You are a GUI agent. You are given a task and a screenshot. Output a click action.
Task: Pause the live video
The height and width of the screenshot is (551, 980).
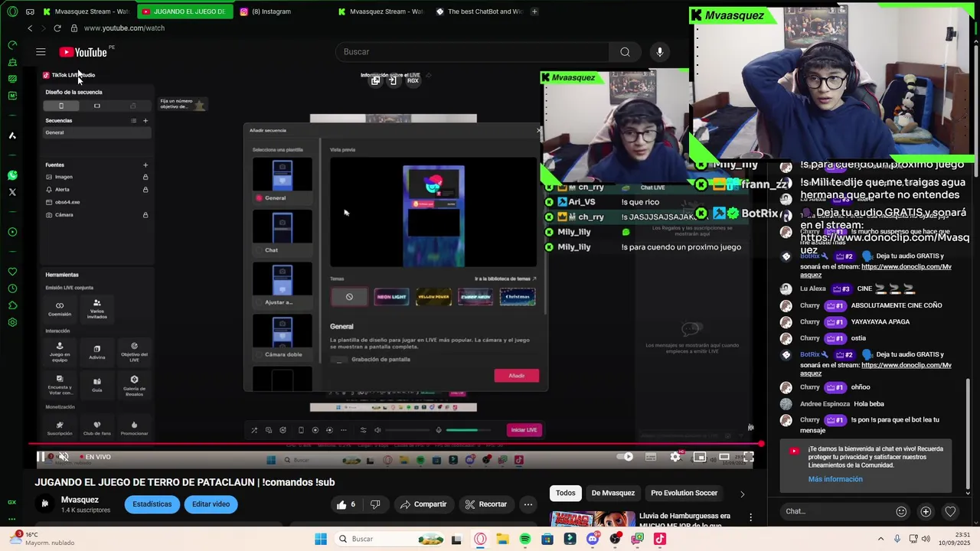[x=41, y=457]
